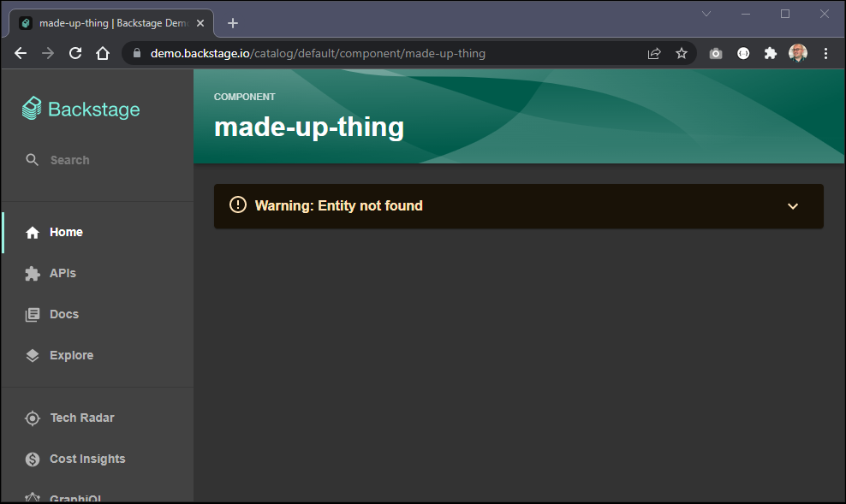The height and width of the screenshot is (504, 846).
Task: Go back with browser back arrow
Action: click(x=21, y=53)
